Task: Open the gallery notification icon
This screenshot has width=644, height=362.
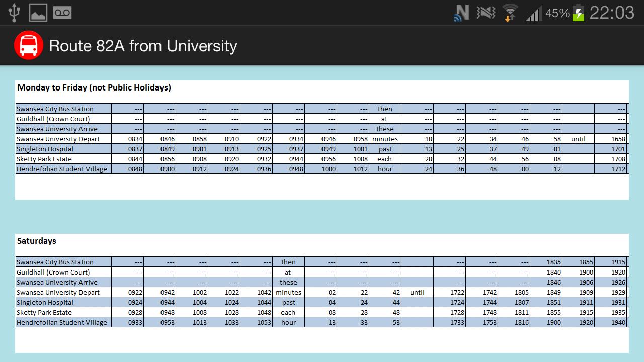Action: [x=38, y=12]
